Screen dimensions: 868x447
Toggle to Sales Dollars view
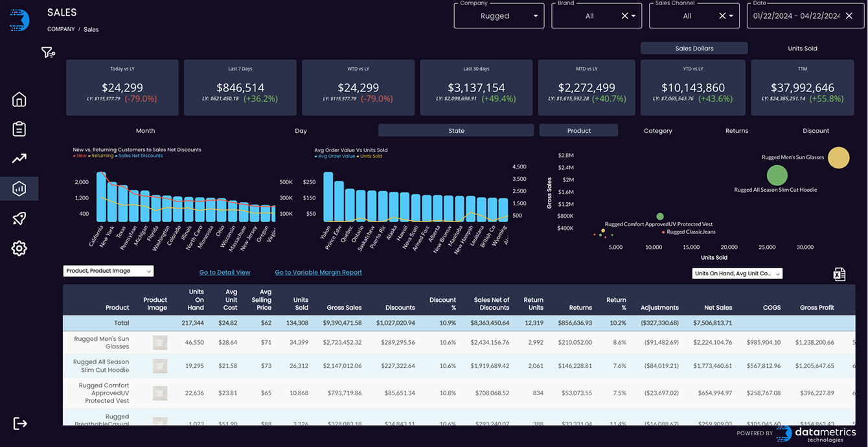point(694,49)
